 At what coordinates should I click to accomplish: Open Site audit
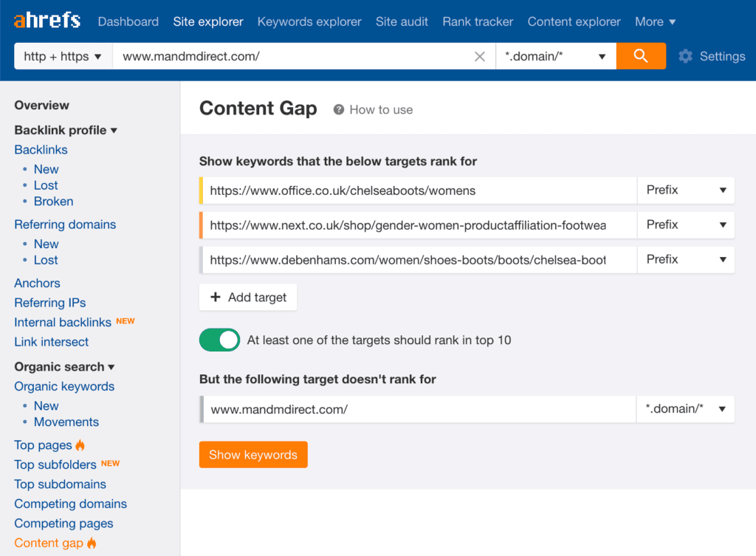pyautogui.click(x=402, y=21)
